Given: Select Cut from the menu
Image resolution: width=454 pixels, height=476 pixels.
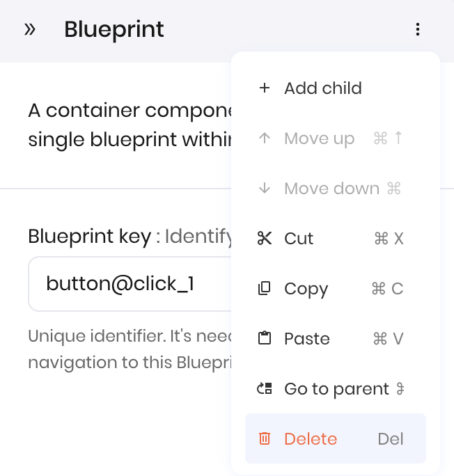Looking at the screenshot, I should click(336, 238).
